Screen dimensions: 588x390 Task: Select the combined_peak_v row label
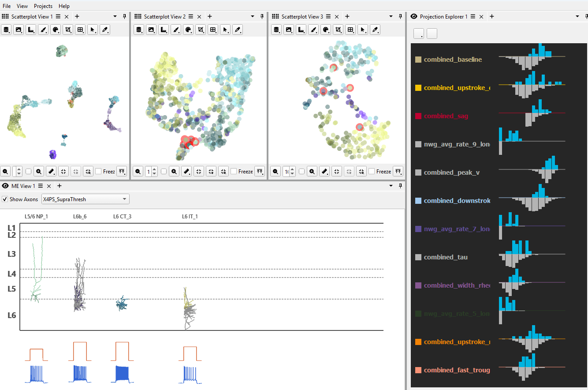coord(452,172)
